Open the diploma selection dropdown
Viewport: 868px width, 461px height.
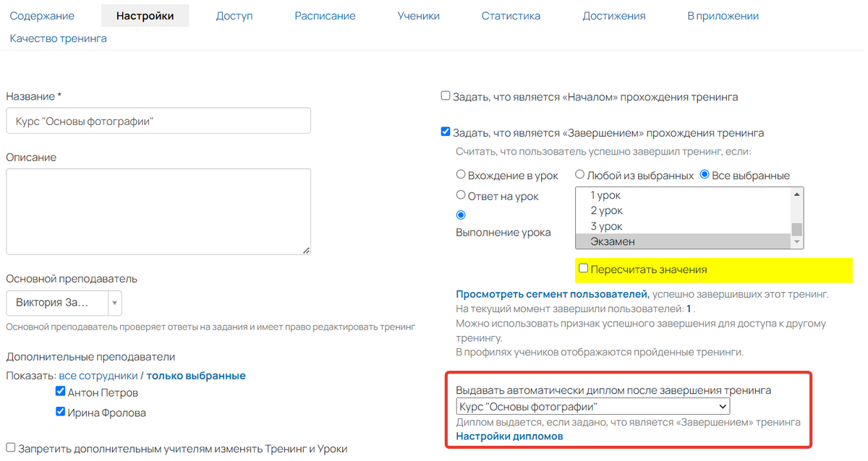592,406
